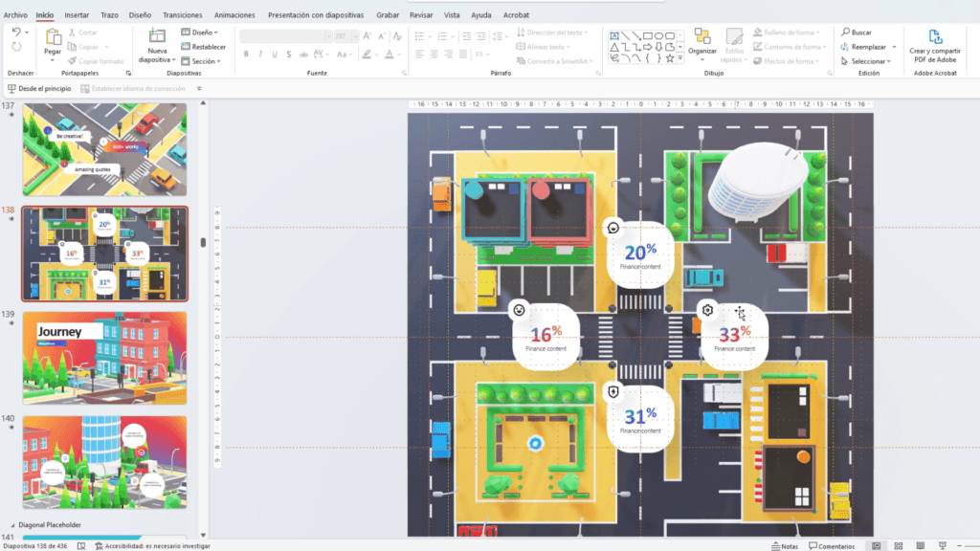This screenshot has width=980, height=551.
Task: Open the Organizar arrange menu
Action: [x=702, y=45]
